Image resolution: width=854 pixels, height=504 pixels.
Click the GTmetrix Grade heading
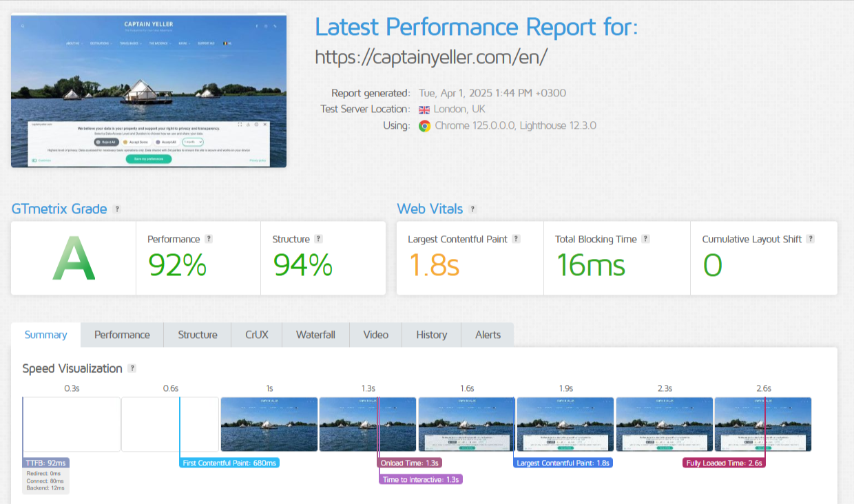pyautogui.click(x=59, y=209)
